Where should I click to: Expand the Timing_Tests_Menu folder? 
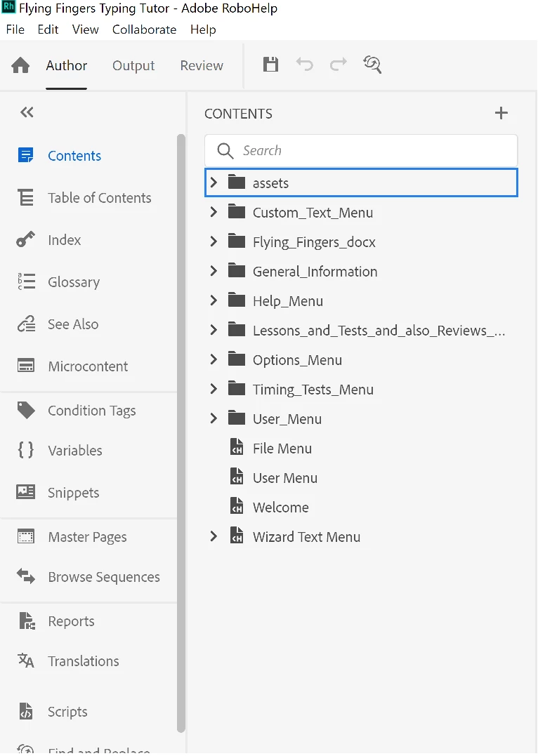(214, 389)
